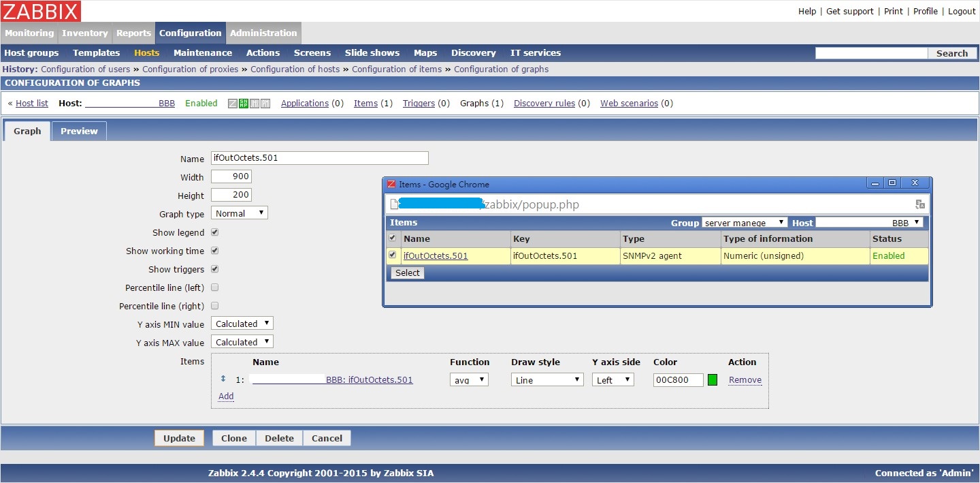The width and height of the screenshot is (980, 483).
Task: Go to Host groups submenu
Action: pos(31,53)
